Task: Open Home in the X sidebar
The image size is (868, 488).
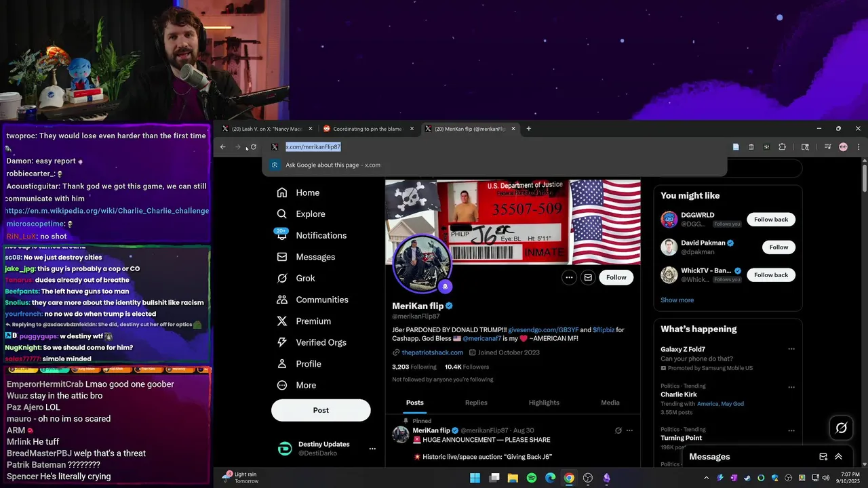Action: pyautogui.click(x=298, y=192)
